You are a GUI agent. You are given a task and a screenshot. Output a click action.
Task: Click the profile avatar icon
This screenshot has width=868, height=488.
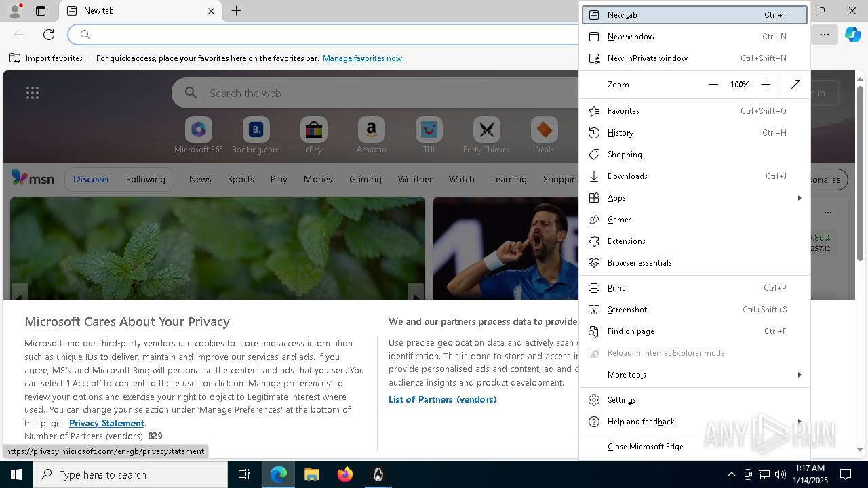tap(14, 11)
